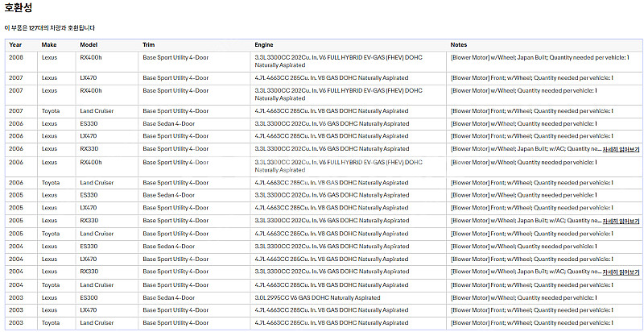644x332 pixels.
Task: Select 'LX470' model in the 2006 row
Action: coord(89,136)
